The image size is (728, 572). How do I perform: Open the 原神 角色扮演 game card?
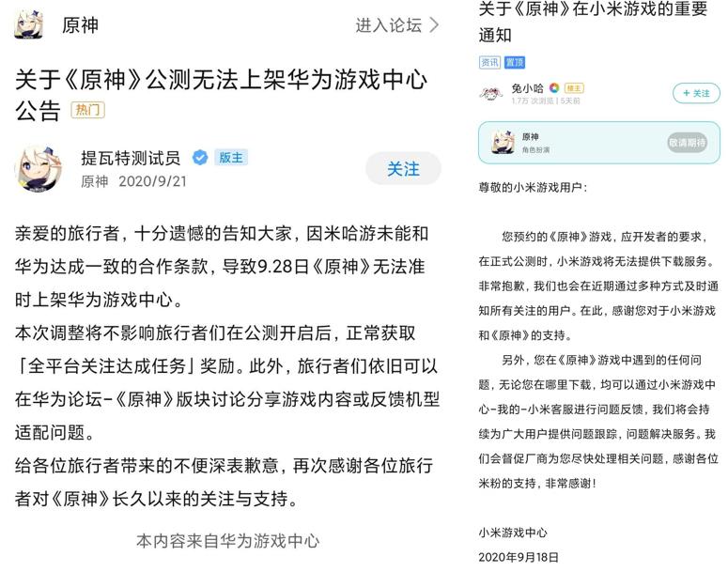coord(599,143)
